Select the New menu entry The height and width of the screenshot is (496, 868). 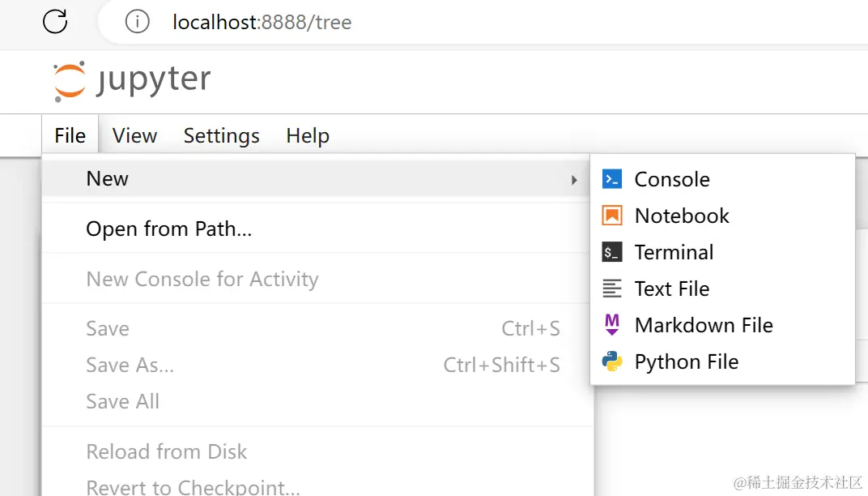108,179
